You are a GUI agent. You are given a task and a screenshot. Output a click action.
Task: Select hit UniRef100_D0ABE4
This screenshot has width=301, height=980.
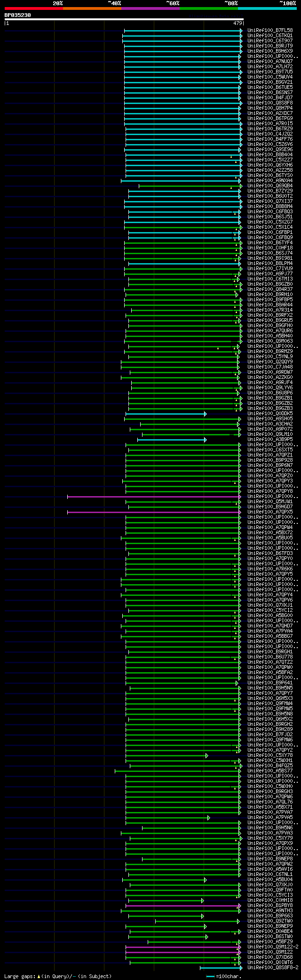(270, 932)
